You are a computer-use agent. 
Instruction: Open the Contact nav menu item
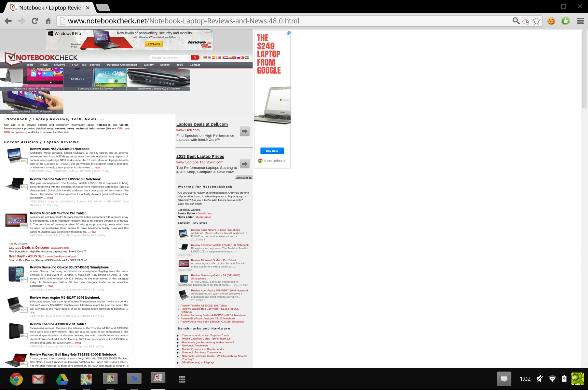click(x=195, y=65)
